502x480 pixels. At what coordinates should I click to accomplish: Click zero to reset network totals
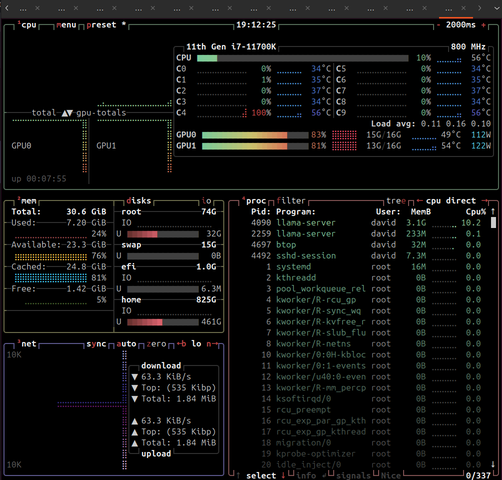(156, 344)
